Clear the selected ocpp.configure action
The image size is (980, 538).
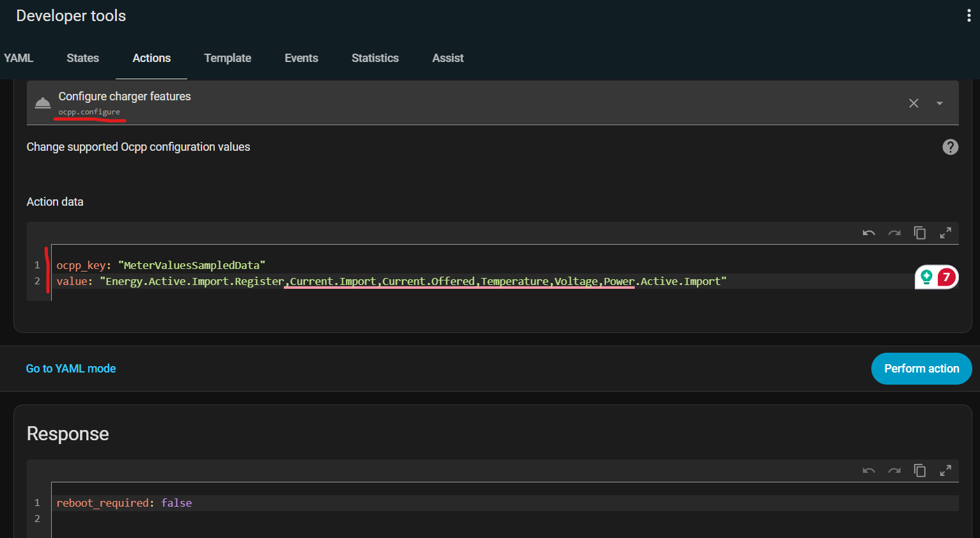point(914,104)
